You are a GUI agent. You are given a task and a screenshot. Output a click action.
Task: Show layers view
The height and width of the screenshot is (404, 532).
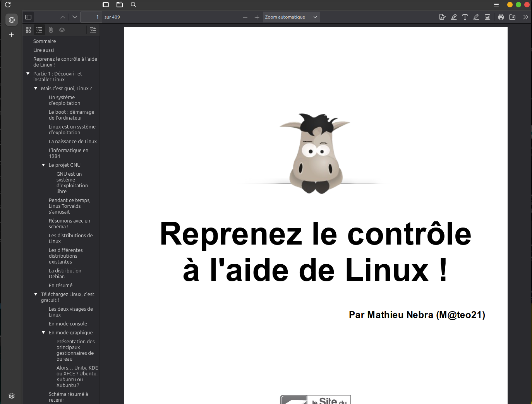point(62,30)
